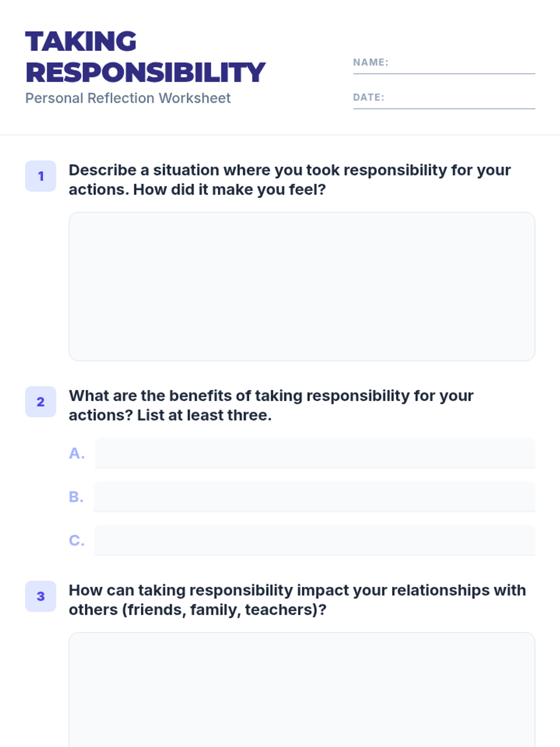The height and width of the screenshot is (747, 560).
Task: Select answer line A for benefits
Action: [315, 453]
